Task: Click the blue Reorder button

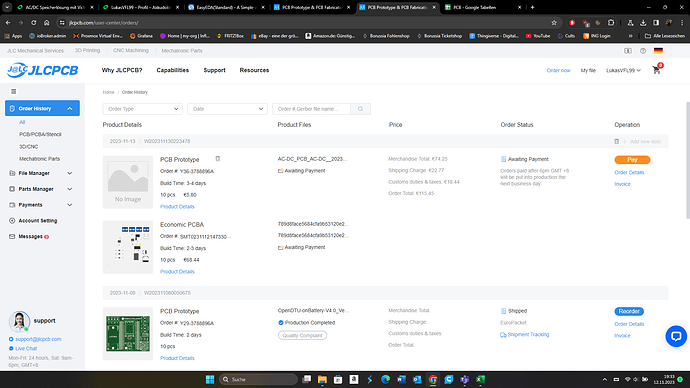Action: pos(629,311)
